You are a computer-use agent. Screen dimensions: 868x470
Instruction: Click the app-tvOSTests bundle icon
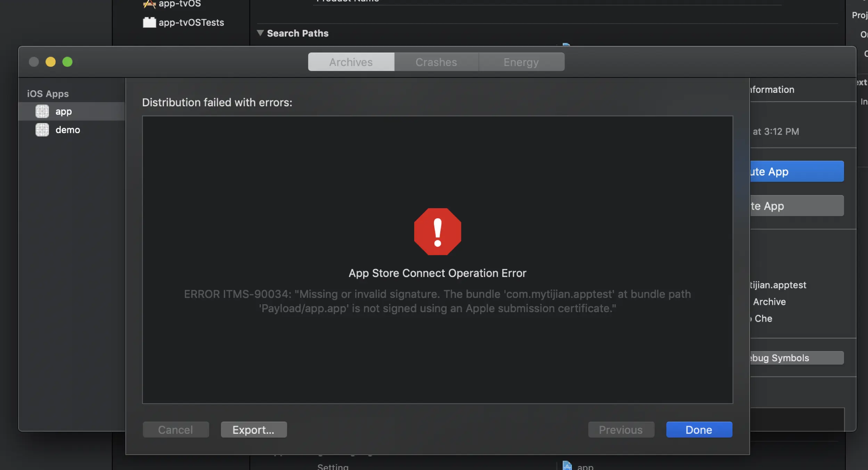[149, 23]
